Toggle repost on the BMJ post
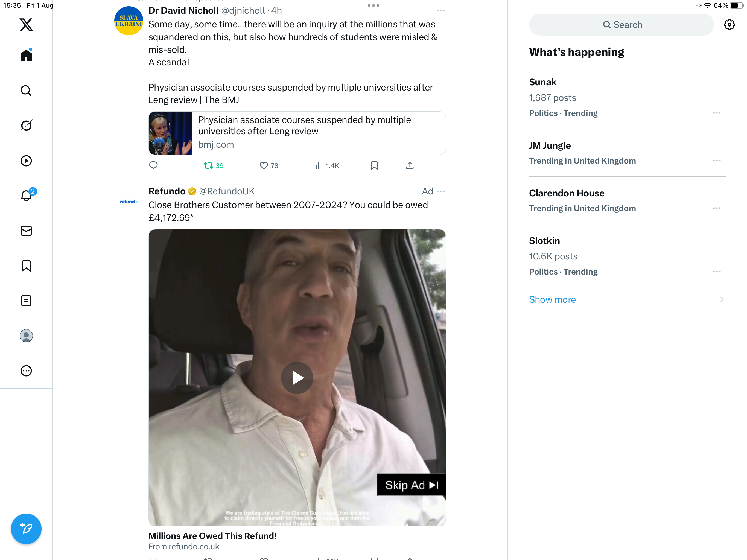Image resolution: width=747 pixels, height=560 pixels. click(208, 165)
